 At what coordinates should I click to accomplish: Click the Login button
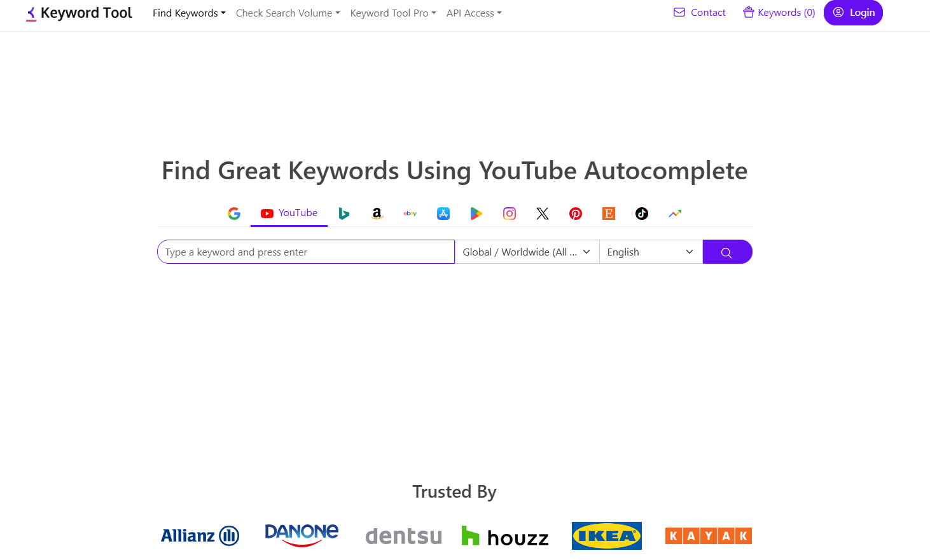coord(853,13)
